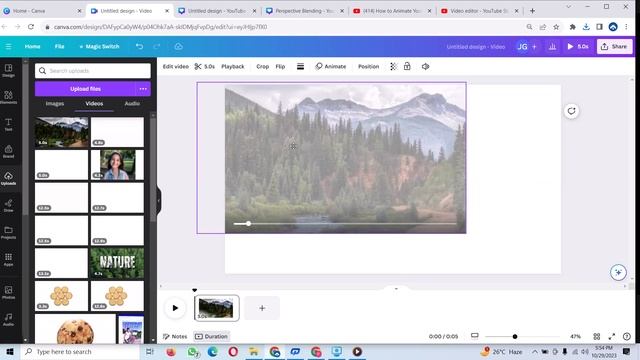Adjust the zoom level slider handle
640x360 pixels.
(x=515, y=336)
